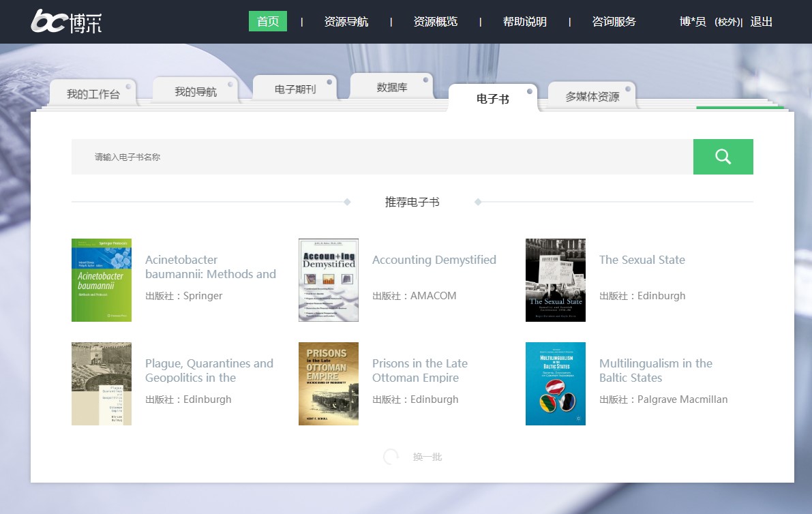Click Prisons in the Late Ottoman Empire cover
The height and width of the screenshot is (514, 812).
pos(329,384)
